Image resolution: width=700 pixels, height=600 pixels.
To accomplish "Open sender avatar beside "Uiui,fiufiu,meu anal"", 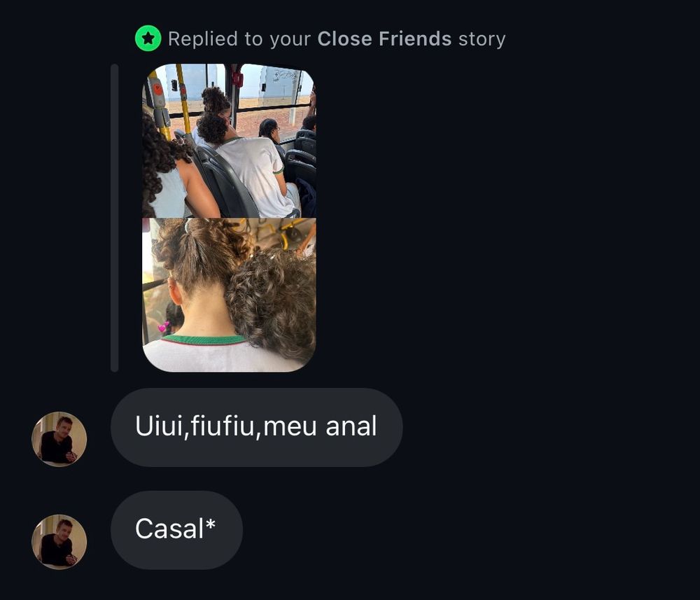I will pos(59,439).
